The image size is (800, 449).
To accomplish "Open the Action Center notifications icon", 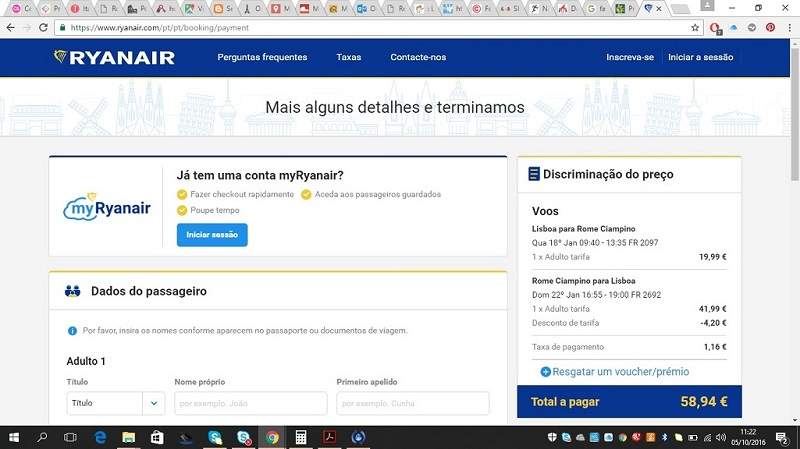I will pos(782,437).
